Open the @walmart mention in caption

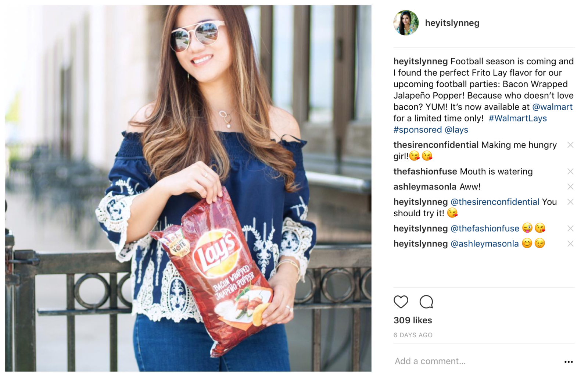[x=552, y=107]
